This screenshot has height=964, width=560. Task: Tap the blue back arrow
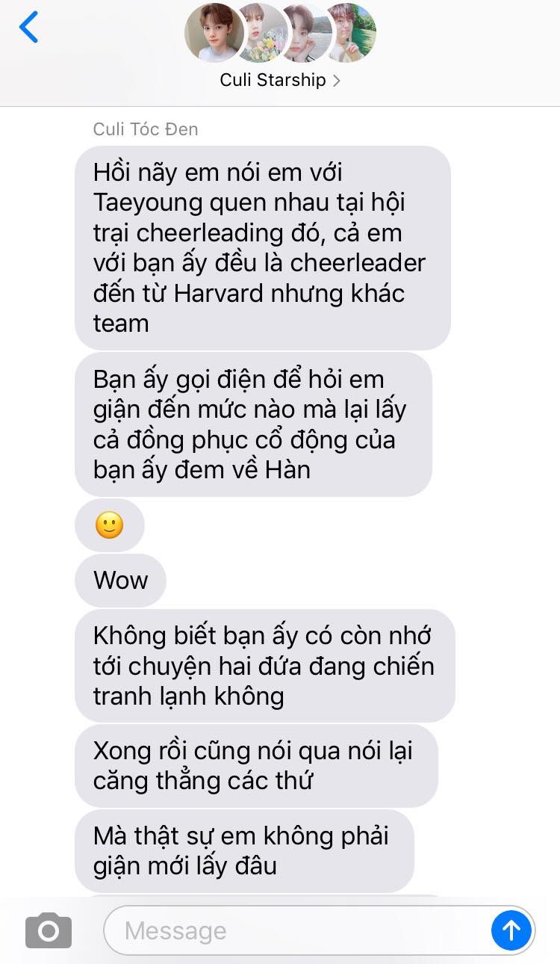(x=28, y=28)
